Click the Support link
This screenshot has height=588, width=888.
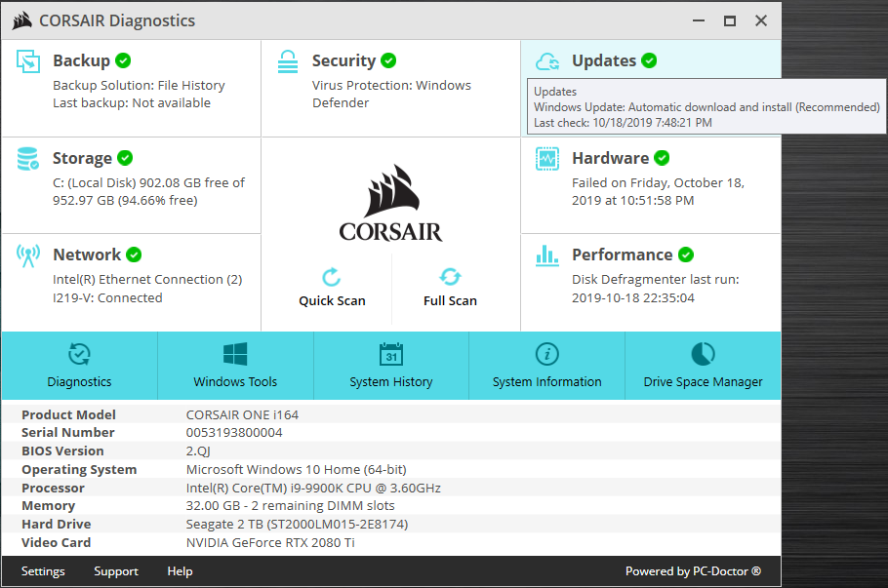(116, 571)
